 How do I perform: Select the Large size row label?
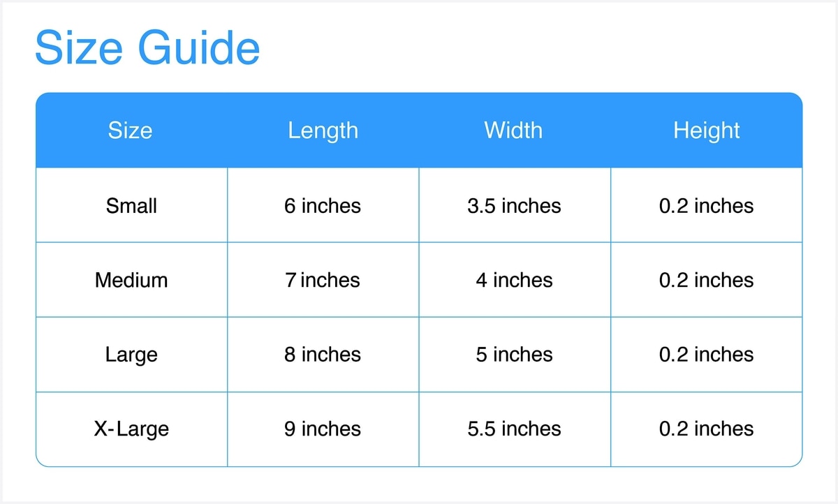click(x=131, y=355)
